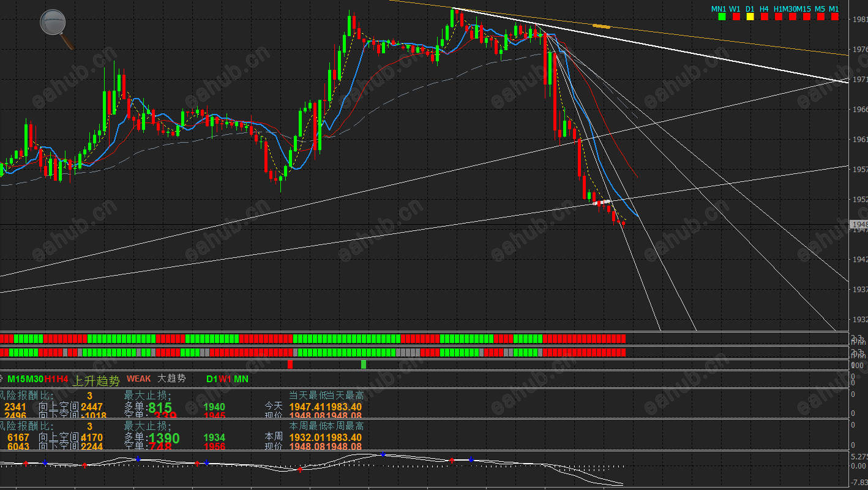The height and width of the screenshot is (490, 868).
Task: Click the 今天 label
Action: coord(274,405)
